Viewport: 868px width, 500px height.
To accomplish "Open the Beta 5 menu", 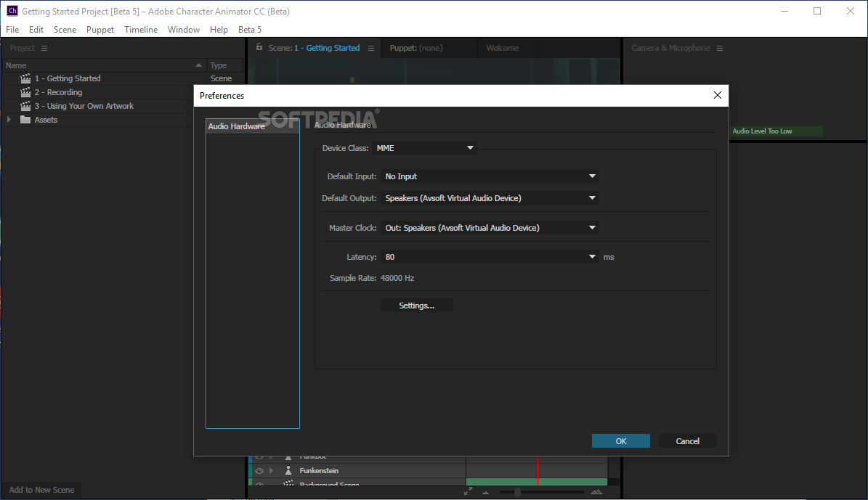I will pyautogui.click(x=250, y=29).
